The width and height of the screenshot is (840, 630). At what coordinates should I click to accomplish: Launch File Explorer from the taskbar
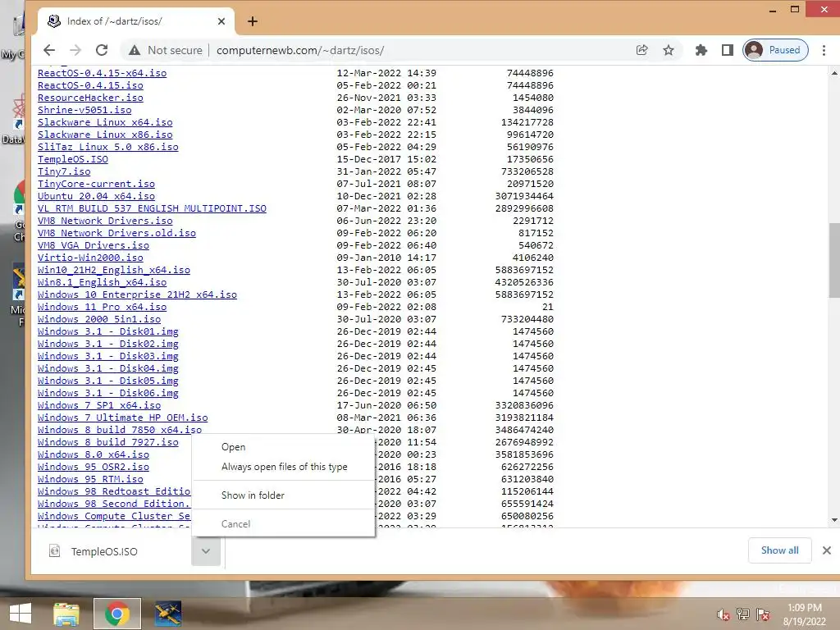(66, 614)
